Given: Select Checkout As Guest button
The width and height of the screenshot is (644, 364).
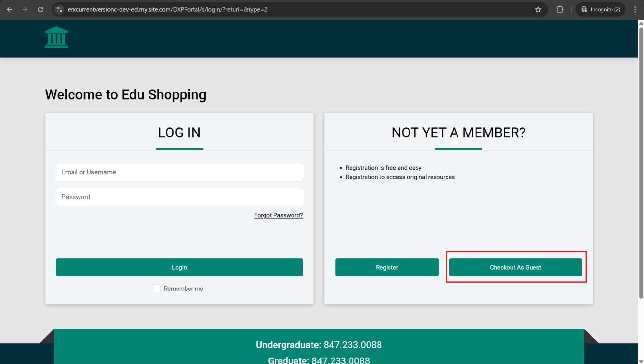Looking at the screenshot, I should click(515, 267).
